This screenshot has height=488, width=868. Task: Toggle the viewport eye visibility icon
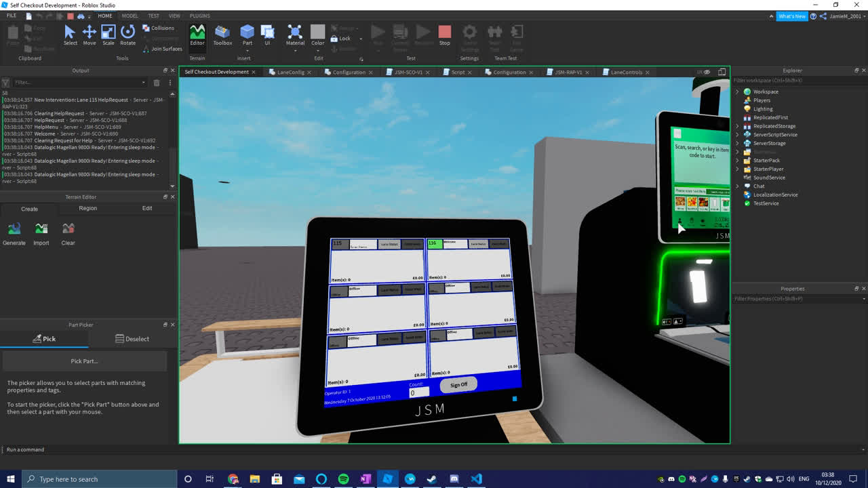click(x=707, y=72)
